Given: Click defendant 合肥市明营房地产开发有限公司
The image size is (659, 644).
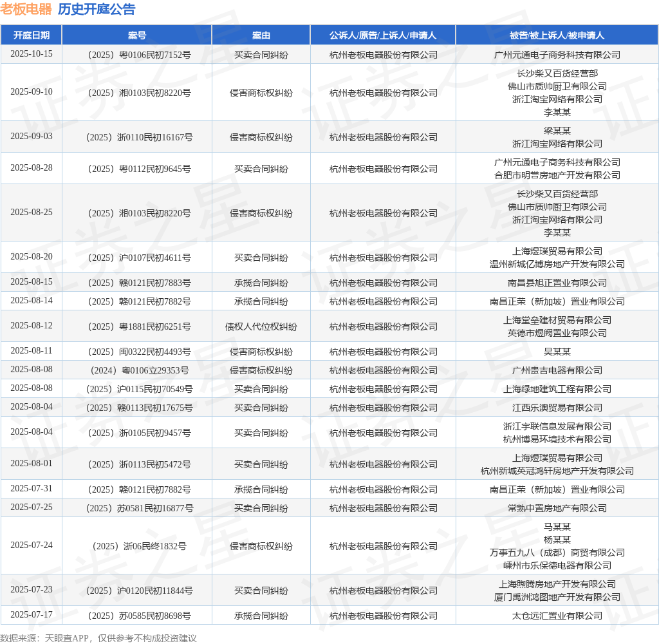Looking at the screenshot, I should (x=557, y=175).
